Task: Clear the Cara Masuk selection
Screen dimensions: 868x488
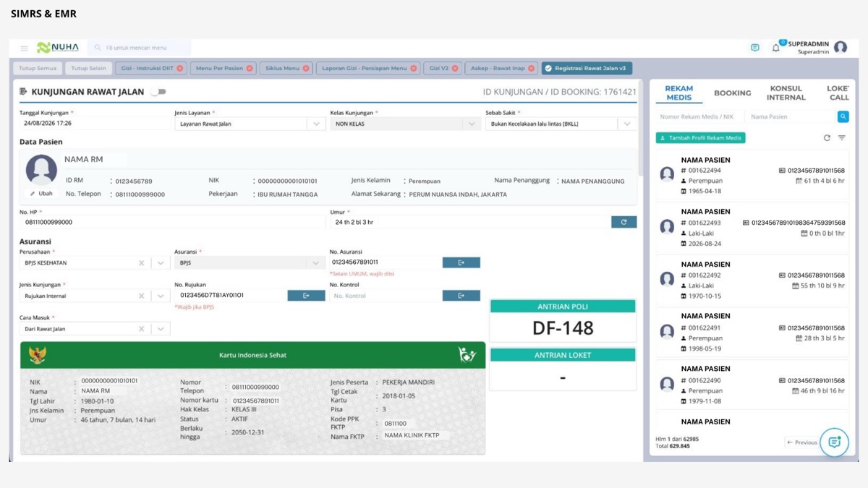Action: click(142, 329)
